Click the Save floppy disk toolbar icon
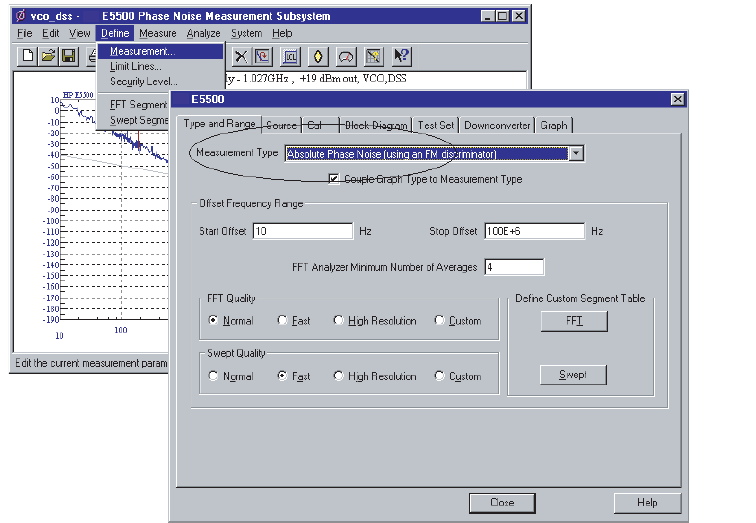Viewport: 756px width, 523px height. (x=68, y=56)
